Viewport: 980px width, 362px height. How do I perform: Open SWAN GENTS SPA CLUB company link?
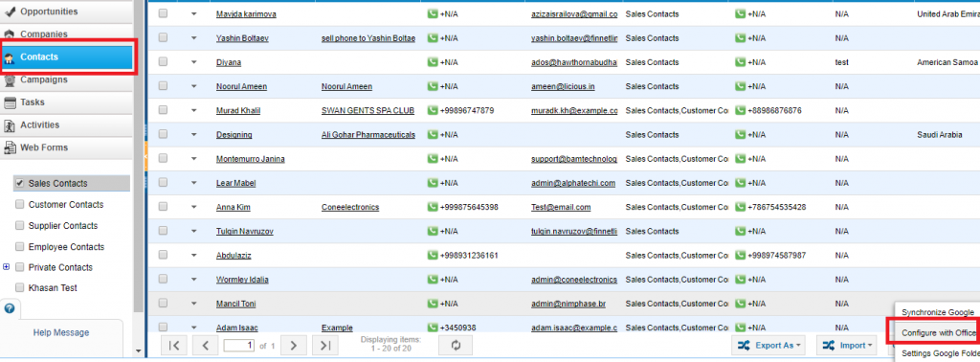[368, 111]
